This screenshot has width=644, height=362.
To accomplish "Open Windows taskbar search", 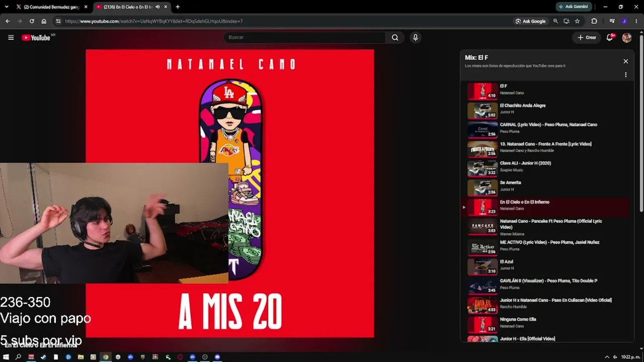I will pos(19,357).
